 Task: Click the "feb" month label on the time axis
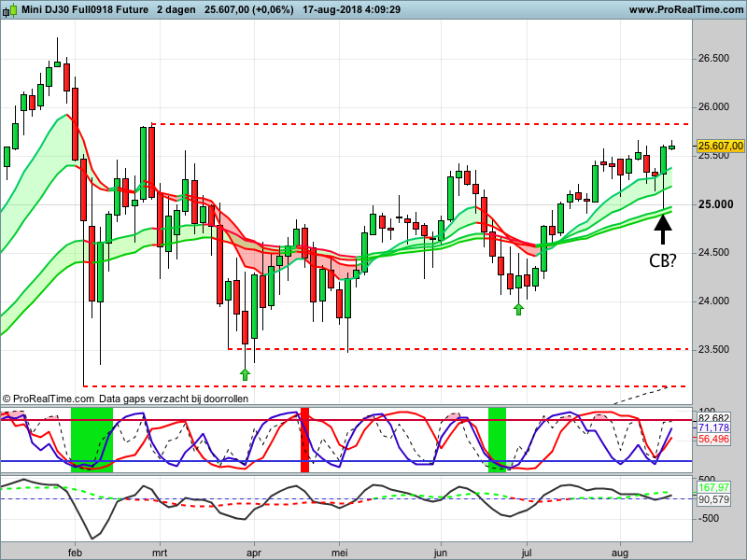point(75,553)
